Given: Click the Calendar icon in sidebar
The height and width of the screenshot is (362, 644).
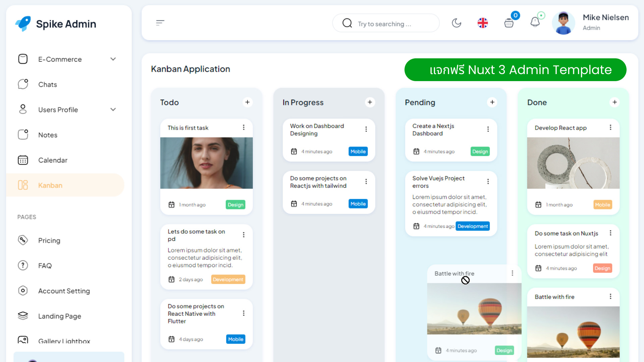Looking at the screenshot, I should pyautogui.click(x=23, y=160).
